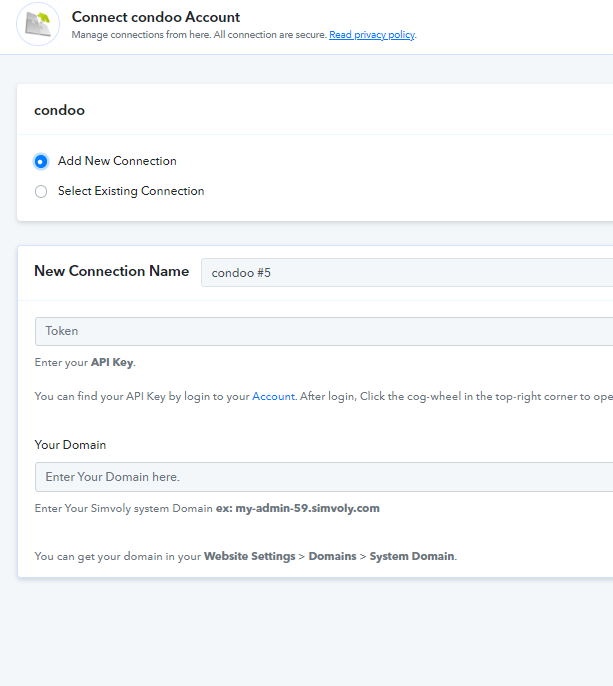Image resolution: width=613 pixels, height=686 pixels.
Task: Select the Add New Connection radio button
Action: [41, 161]
